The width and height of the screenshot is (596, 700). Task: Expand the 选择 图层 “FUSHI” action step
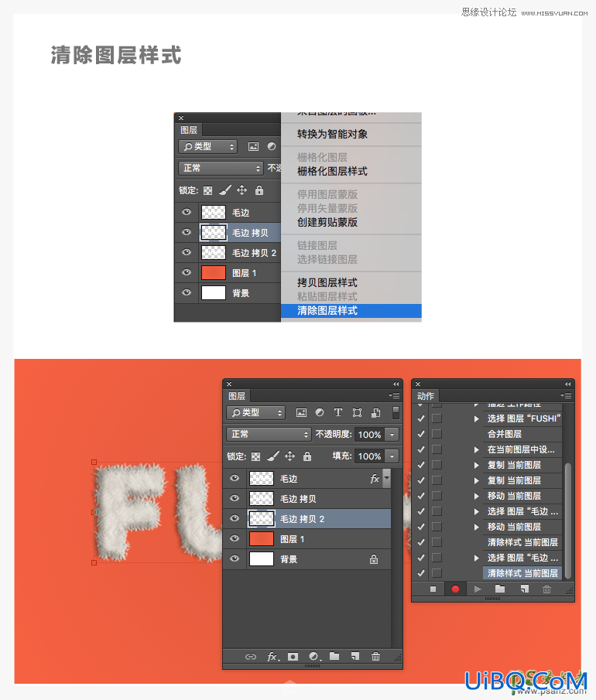click(476, 418)
